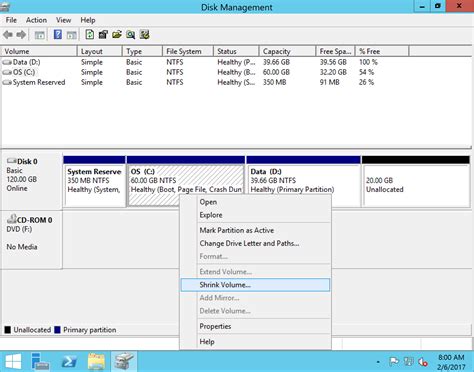Open the View menu

point(63,20)
